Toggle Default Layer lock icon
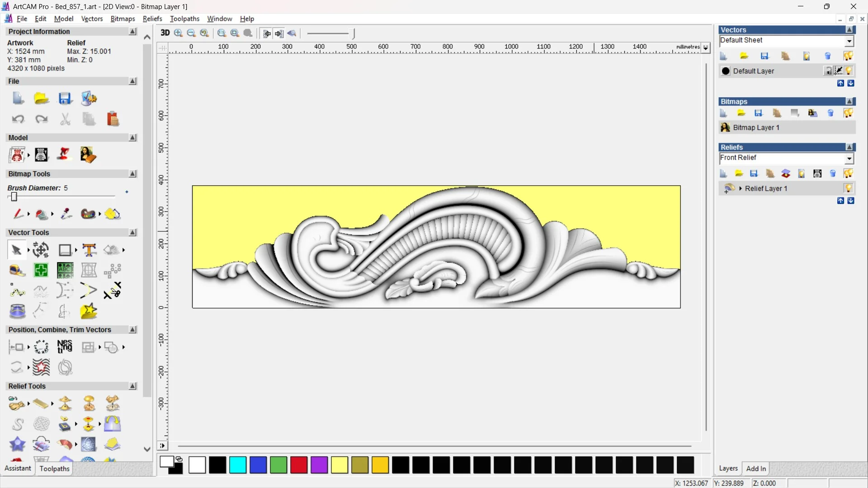 tap(828, 71)
